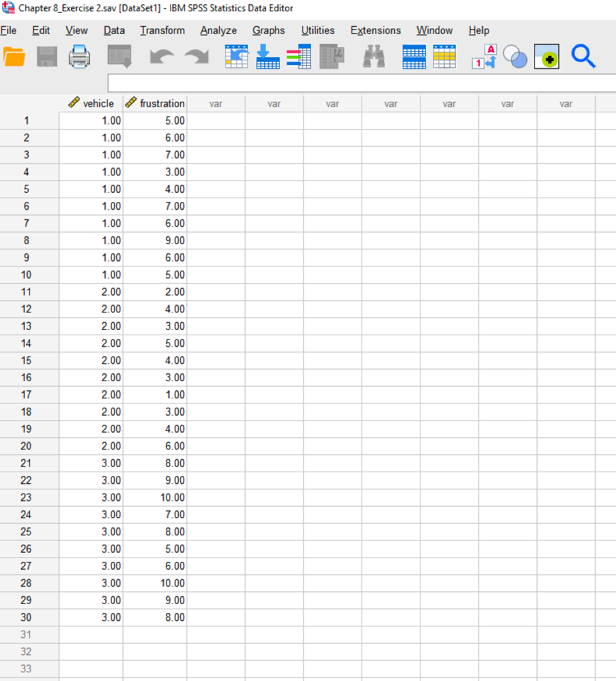Viewport: 616px width, 681px height.
Task: Open the Go To Case tool
Action: pyautogui.click(x=237, y=57)
